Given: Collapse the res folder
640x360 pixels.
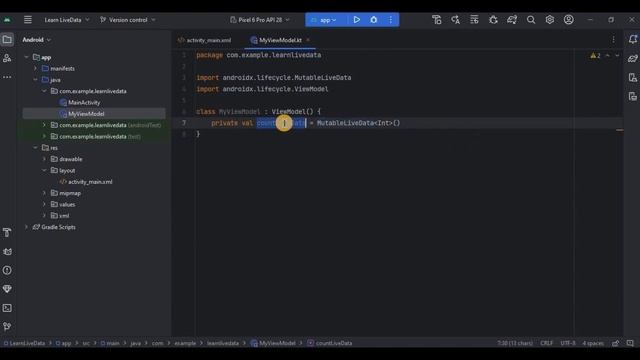Looking at the screenshot, I should coord(36,148).
